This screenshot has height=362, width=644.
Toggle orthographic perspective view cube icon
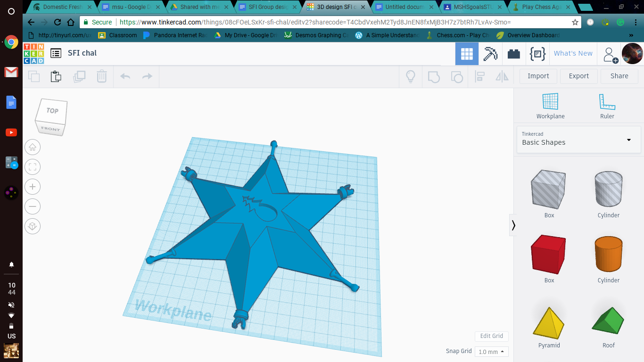tap(33, 226)
